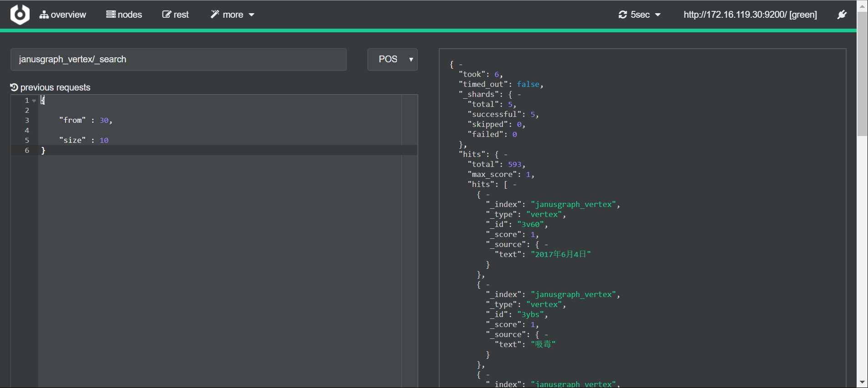
Task: Click the "failed" key in _shards
Action: [x=487, y=135]
